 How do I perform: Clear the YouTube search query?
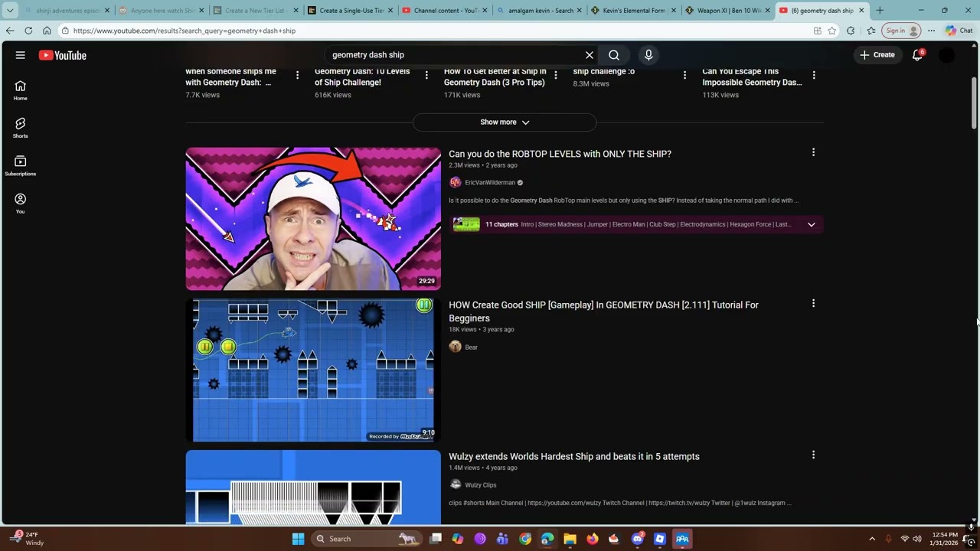pyautogui.click(x=590, y=55)
